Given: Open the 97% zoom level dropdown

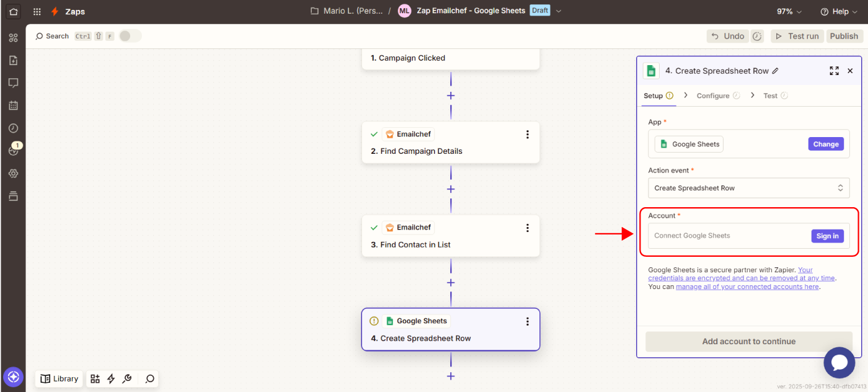Looking at the screenshot, I should coord(789,11).
